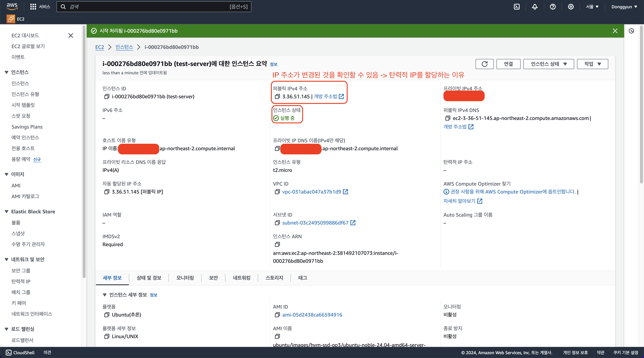Collapse the Elastic Block Store sidebar group

(x=6, y=212)
